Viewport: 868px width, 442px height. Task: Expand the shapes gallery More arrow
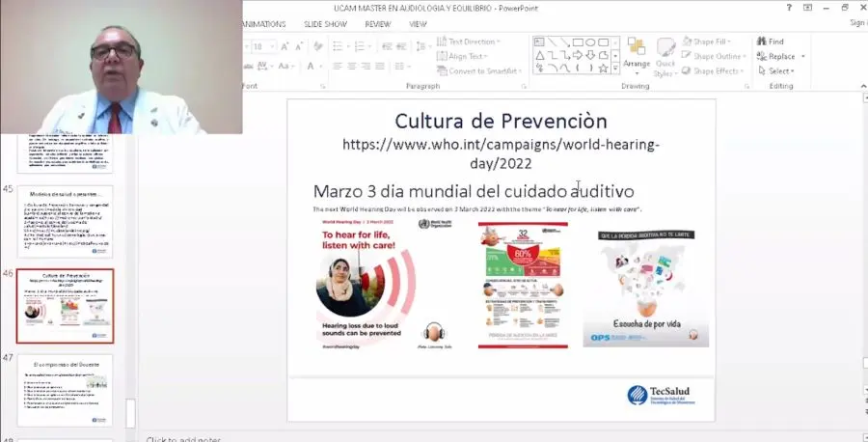[615, 69]
